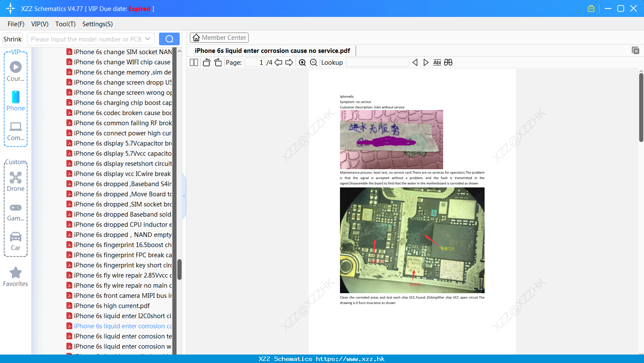Click the detach document window icon
The height and width of the screenshot is (363, 644).
pyautogui.click(x=636, y=50)
